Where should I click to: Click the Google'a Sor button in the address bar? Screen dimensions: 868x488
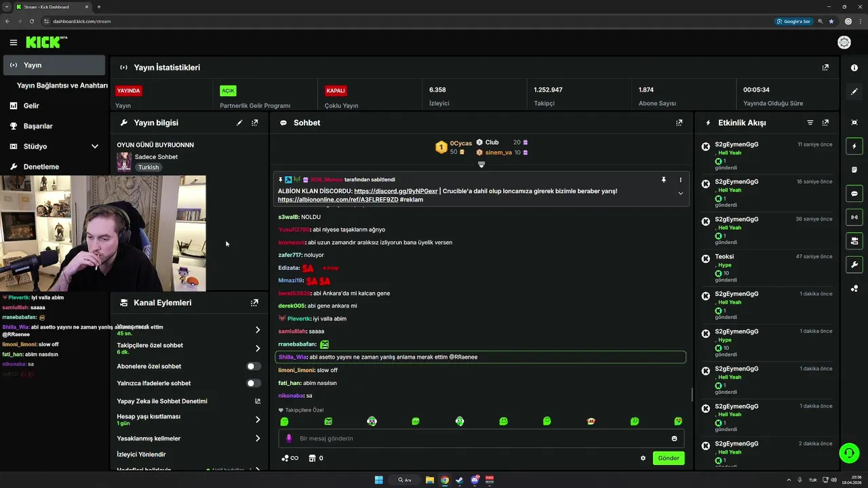(793, 21)
